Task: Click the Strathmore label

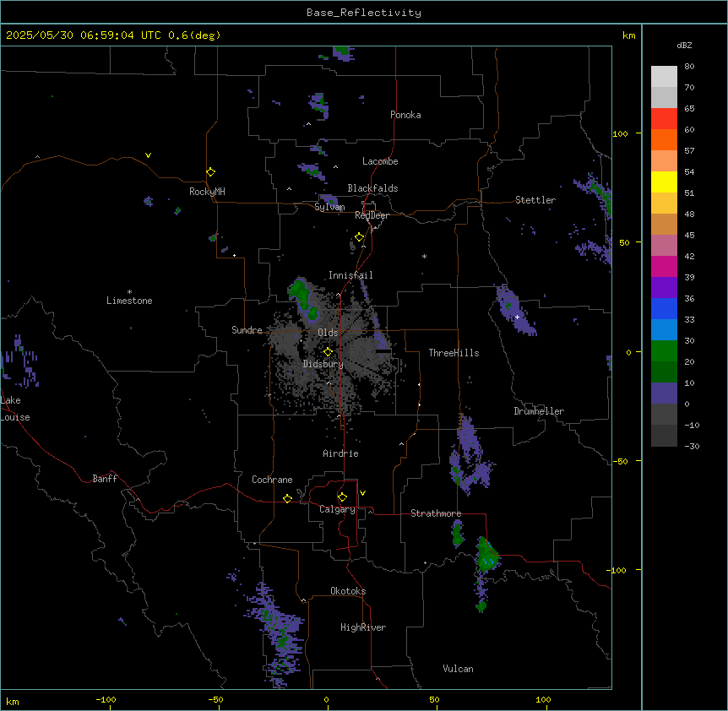Action: point(436,513)
